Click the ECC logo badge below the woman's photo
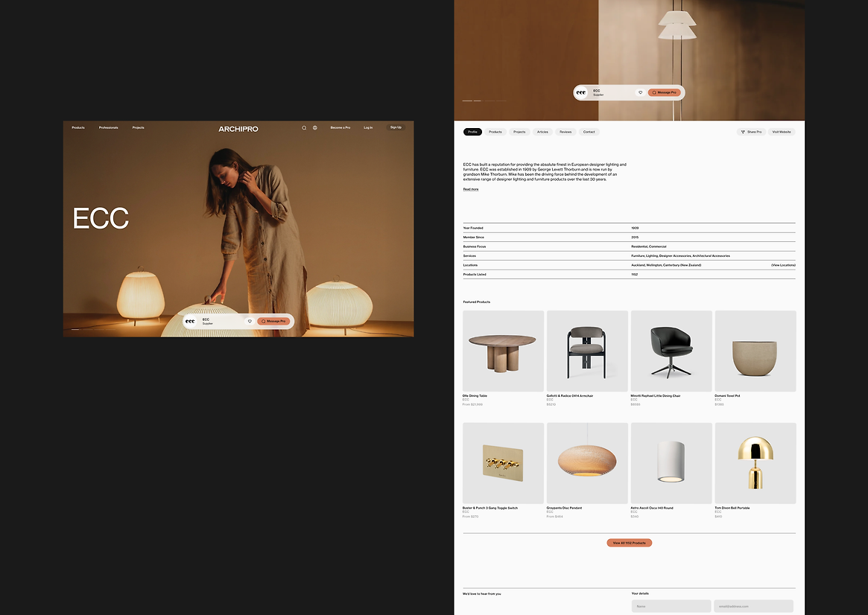The image size is (868, 615). (190, 322)
